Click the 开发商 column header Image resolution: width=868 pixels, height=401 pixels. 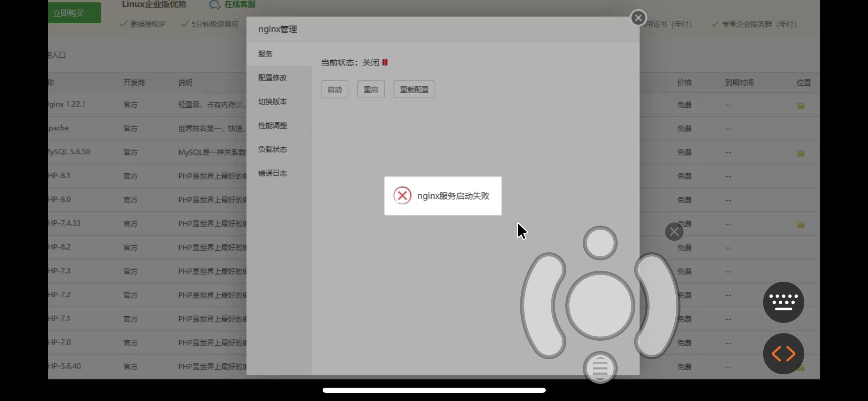(134, 83)
